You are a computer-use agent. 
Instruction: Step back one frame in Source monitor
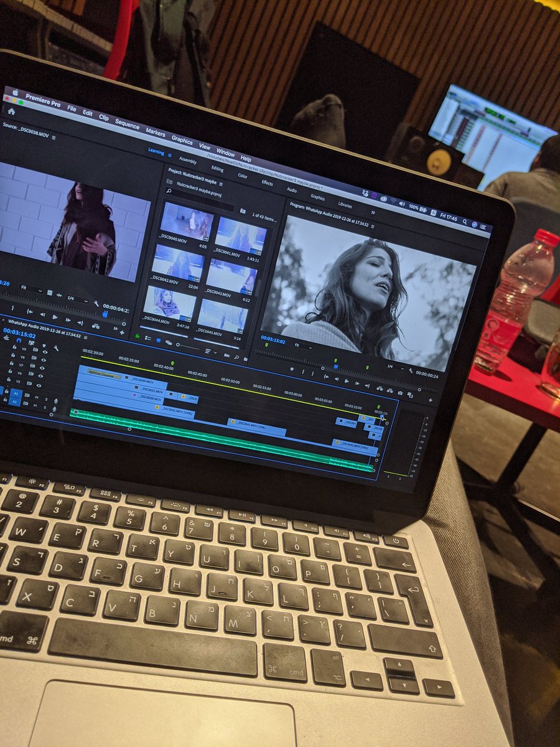pos(42,314)
